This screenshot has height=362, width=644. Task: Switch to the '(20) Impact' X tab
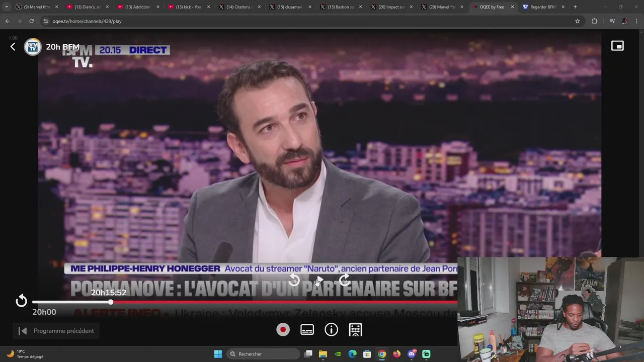(391, 7)
